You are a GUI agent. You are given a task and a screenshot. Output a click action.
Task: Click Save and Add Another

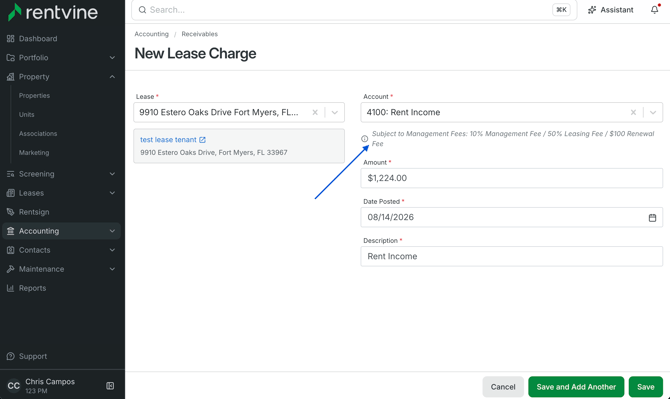[x=576, y=387]
